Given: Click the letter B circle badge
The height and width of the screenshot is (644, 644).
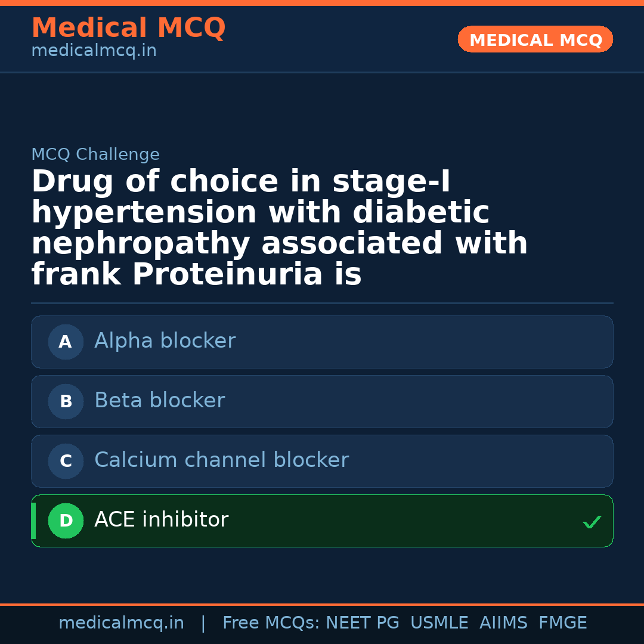Looking at the screenshot, I should click(66, 401).
